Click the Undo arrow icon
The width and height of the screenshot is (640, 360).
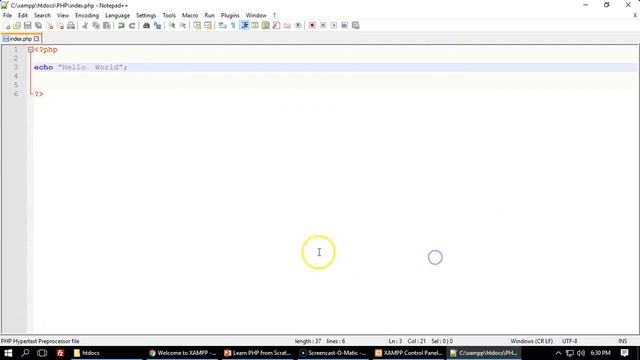click(121, 25)
